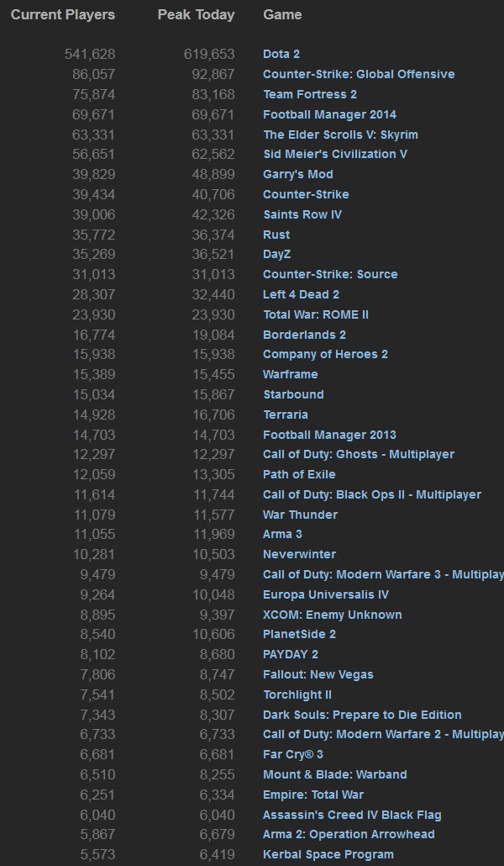Click Counter-Strike: Global Offensive link
This screenshot has height=866, width=504.
[359, 74]
